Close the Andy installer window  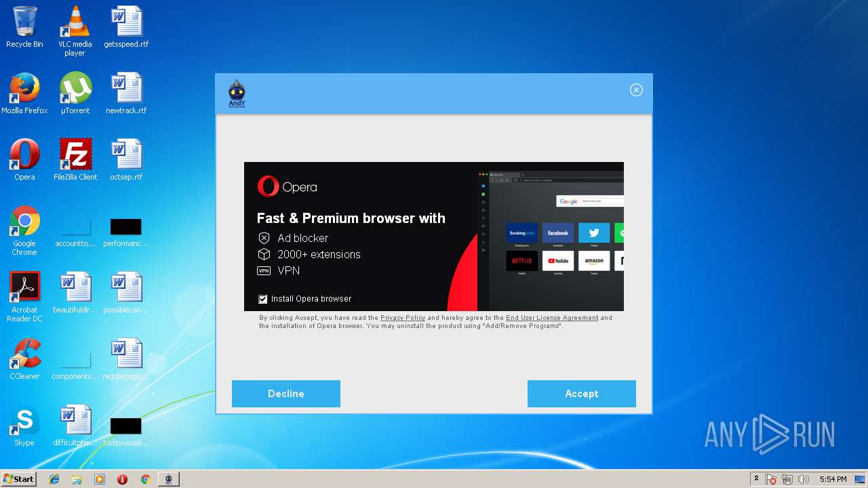(x=636, y=90)
